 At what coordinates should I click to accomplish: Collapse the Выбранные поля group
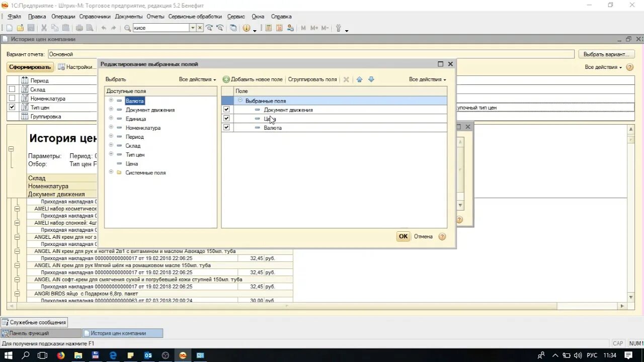[240, 101]
